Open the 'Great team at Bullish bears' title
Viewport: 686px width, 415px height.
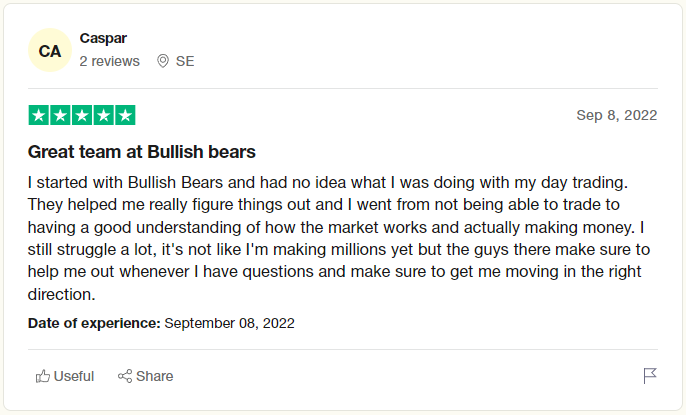tap(142, 152)
